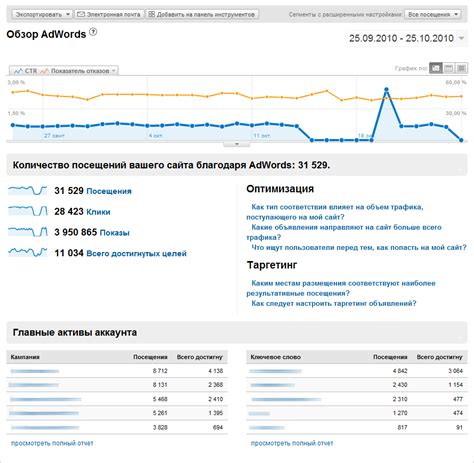Click Посещения header in campaign table

click(150, 357)
